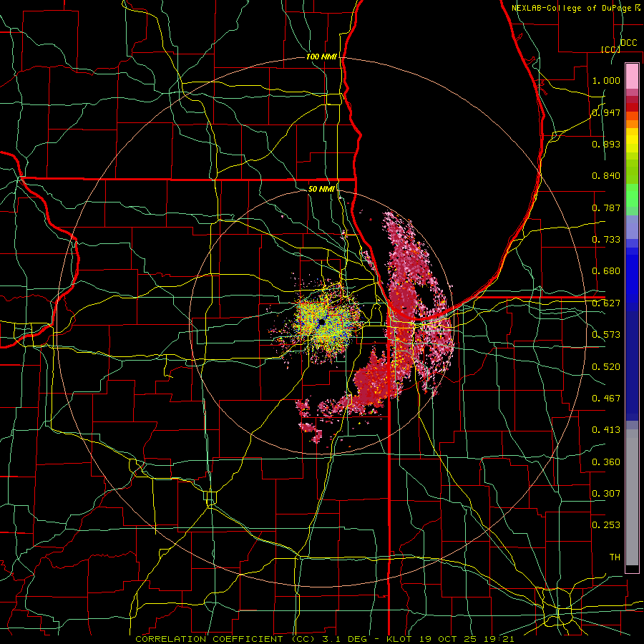The width and height of the screenshot is (644, 644).
Task: Click the 0.733 value on the color scale
Action: pyautogui.click(x=606, y=240)
